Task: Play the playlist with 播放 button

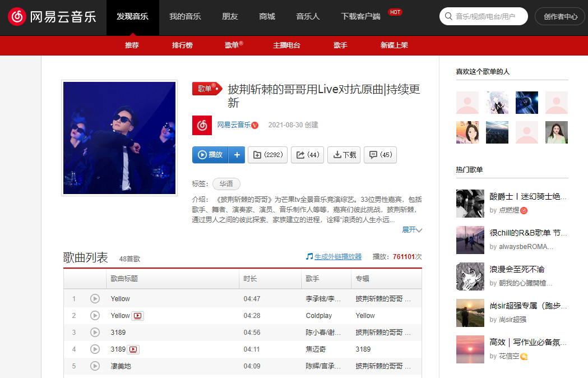Action: pos(210,155)
